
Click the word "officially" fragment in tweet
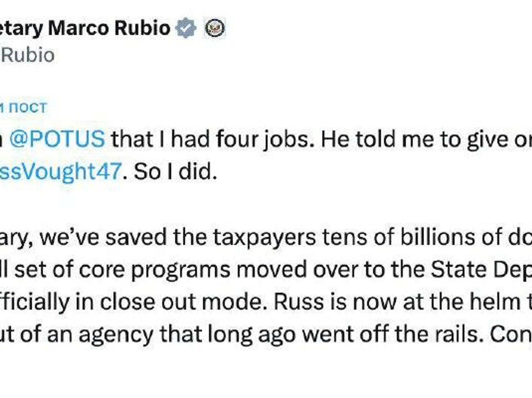34,302
